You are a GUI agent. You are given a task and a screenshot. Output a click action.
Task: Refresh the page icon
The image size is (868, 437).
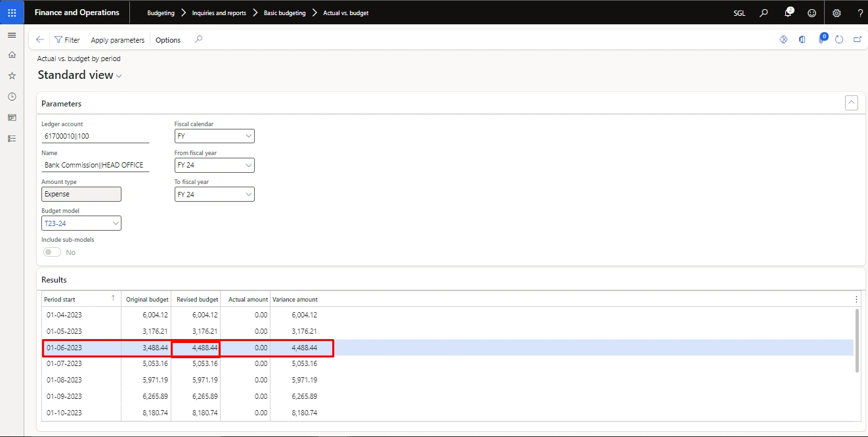click(x=839, y=40)
